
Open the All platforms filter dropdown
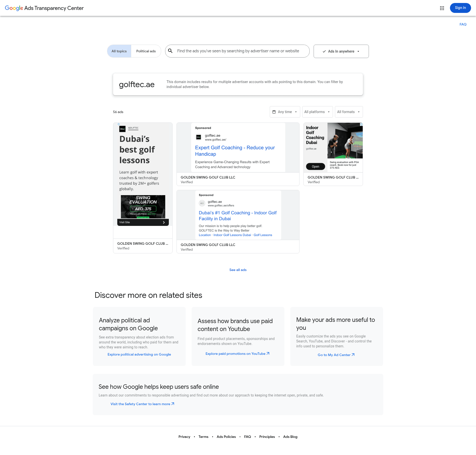317,112
